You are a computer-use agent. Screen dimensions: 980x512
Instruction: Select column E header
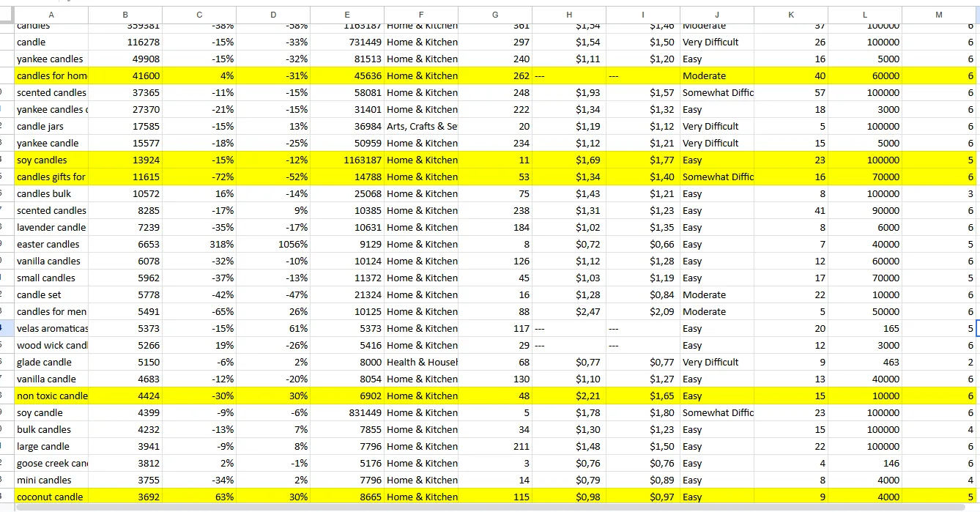(347, 15)
